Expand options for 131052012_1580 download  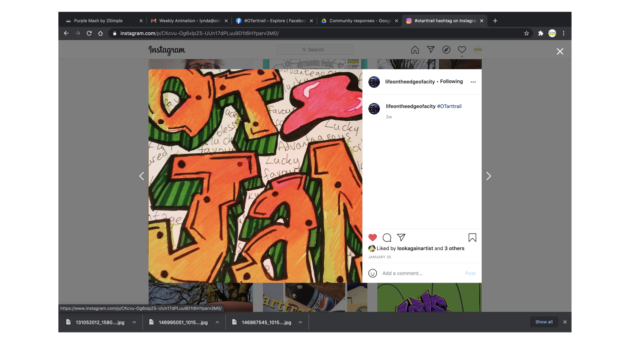click(x=134, y=322)
